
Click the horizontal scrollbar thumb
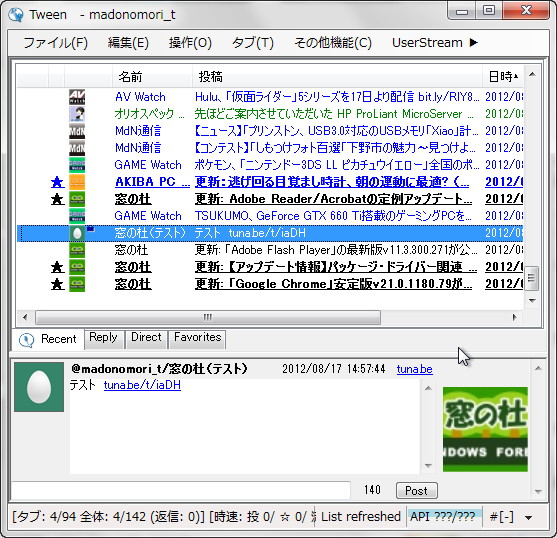pyautogui.click(x=208, y=317)
